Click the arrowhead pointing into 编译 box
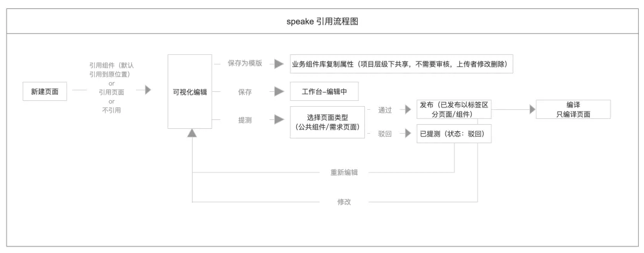The width and height of the screenshot is (644, 253). 532,109
